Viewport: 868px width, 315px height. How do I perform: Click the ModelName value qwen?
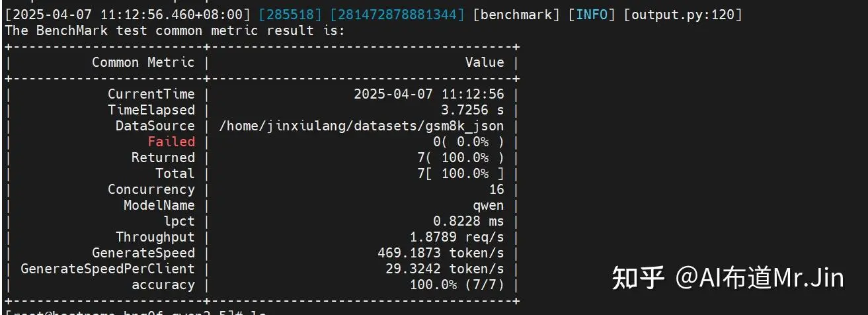click(x=489, y=205)
